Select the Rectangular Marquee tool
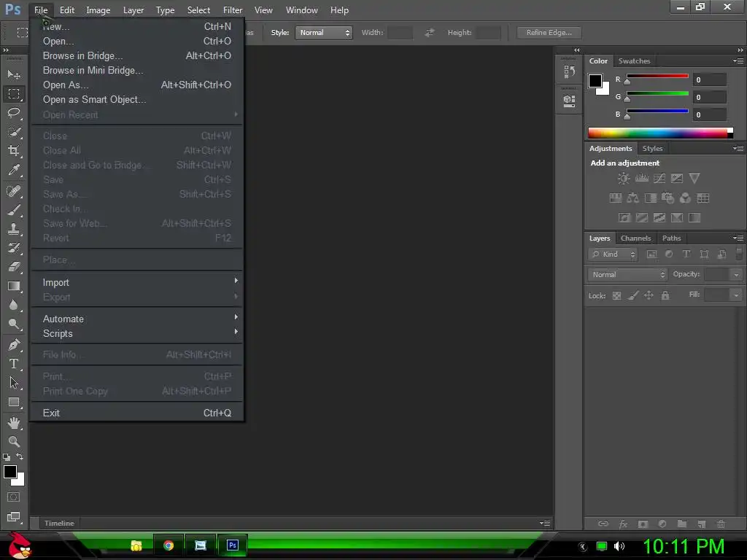 click(x=14, y=94)
